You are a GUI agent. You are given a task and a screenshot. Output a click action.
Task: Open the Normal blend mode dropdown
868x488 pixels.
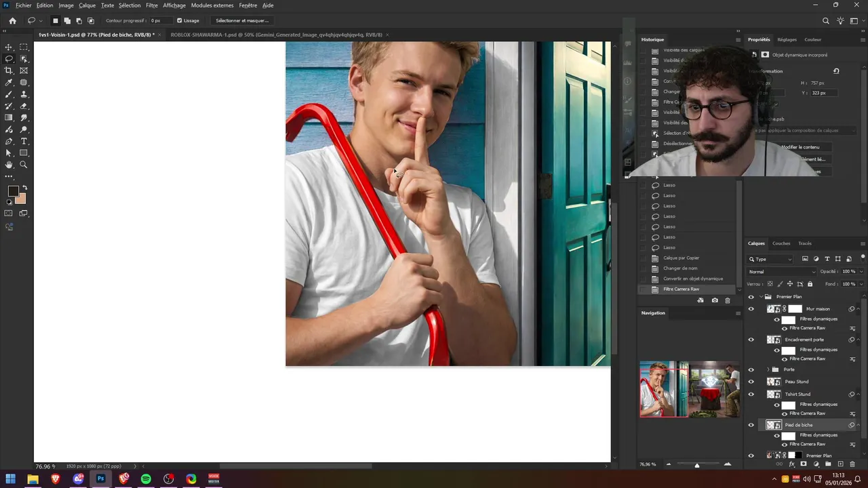click(782, 272)
